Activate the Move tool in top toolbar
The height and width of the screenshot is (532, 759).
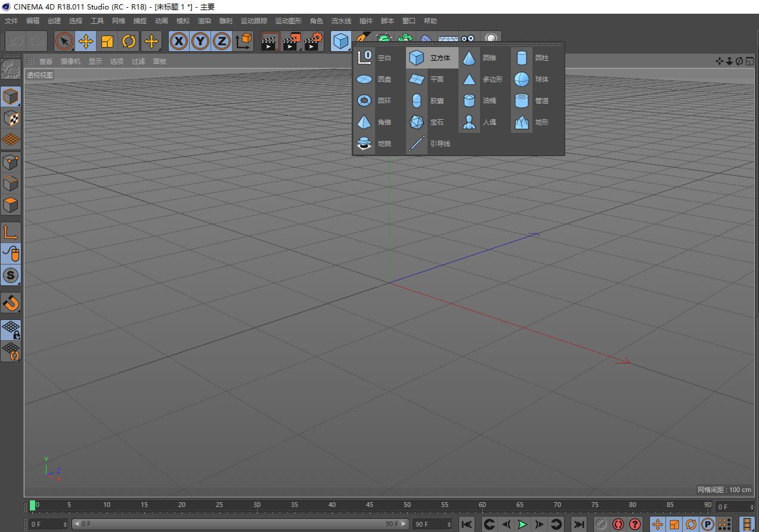click(86, 41)
